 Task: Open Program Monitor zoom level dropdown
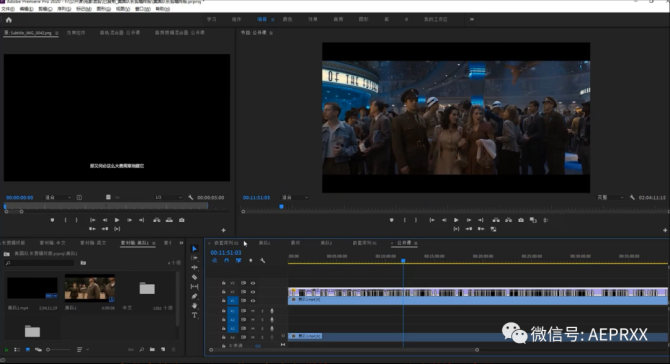(x=295, y=197)
